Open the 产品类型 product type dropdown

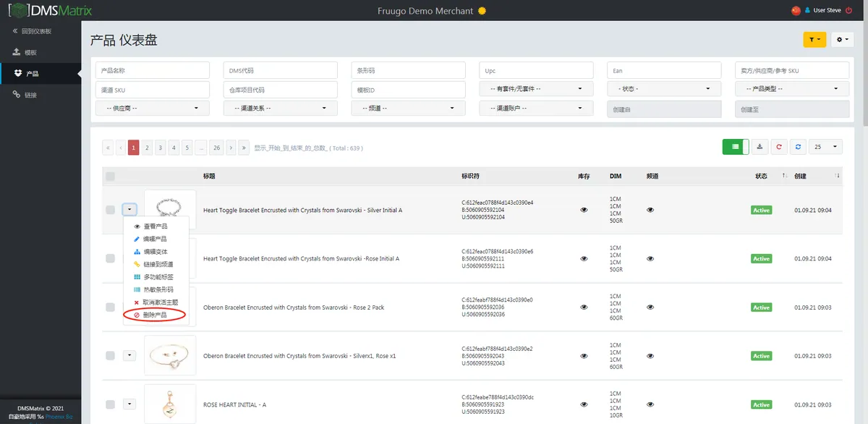pyautogui.click(x=792, y=89)
